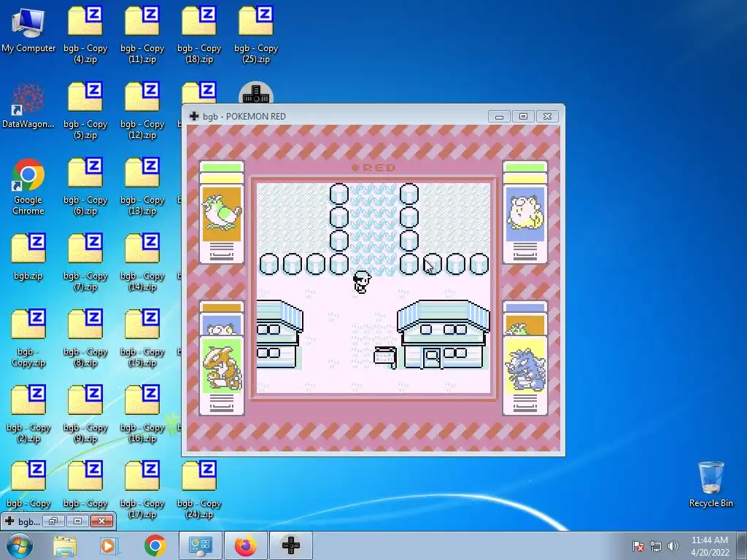Select bgb - Copy (24).zip file
Viewport: 747px width, 560px height.
click(199, 489)
